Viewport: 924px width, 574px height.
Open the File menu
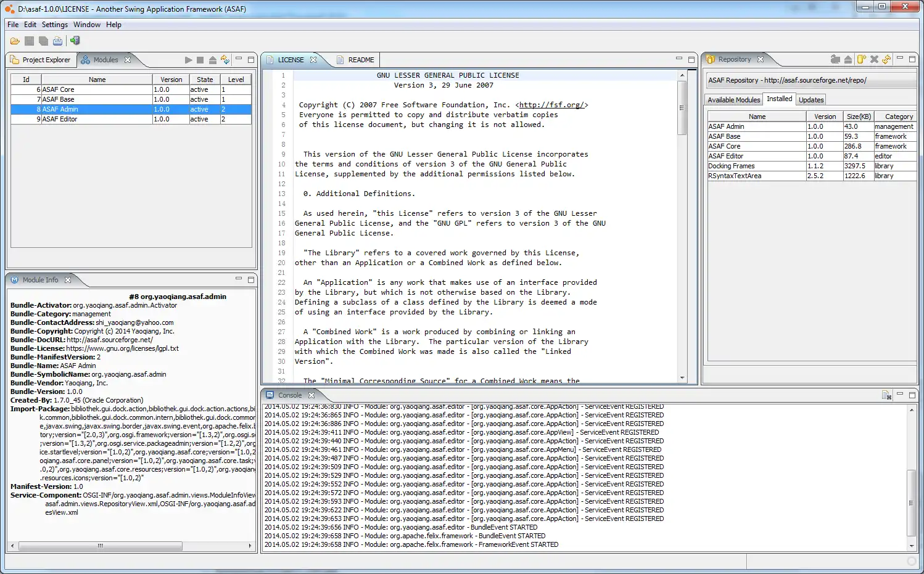[13, 25]
